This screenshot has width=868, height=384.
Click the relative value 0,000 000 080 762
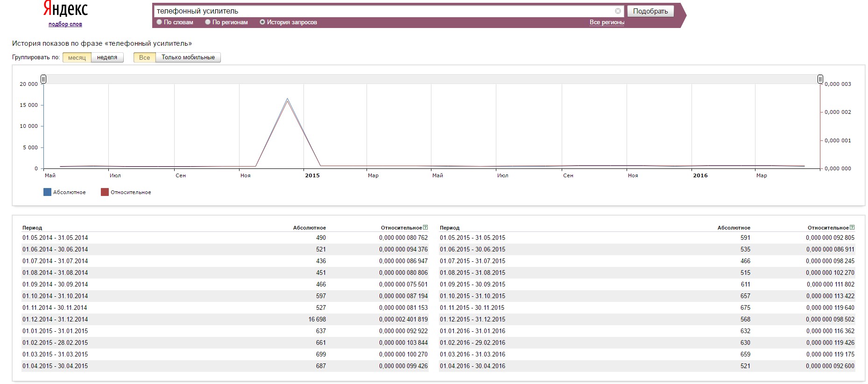pos(403,237)
